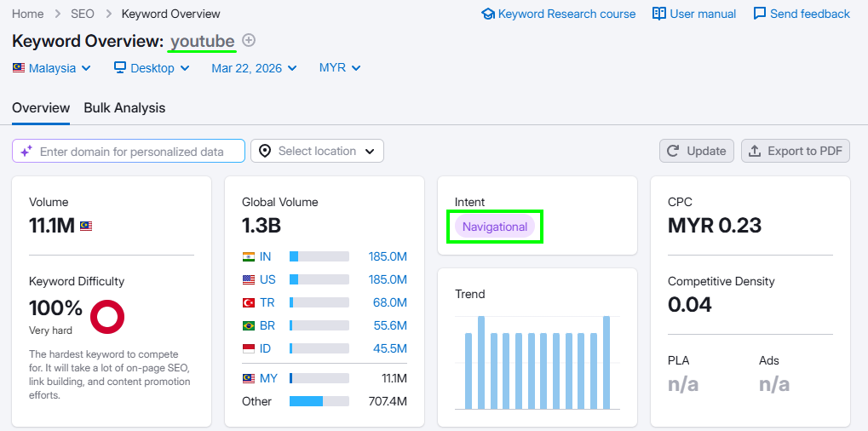Image resolution: width=868 pixels, height=431 pixels.
Task: Switch to the Bulk Analysis tab
Action: pyautogui.click(x=124, y=108)
